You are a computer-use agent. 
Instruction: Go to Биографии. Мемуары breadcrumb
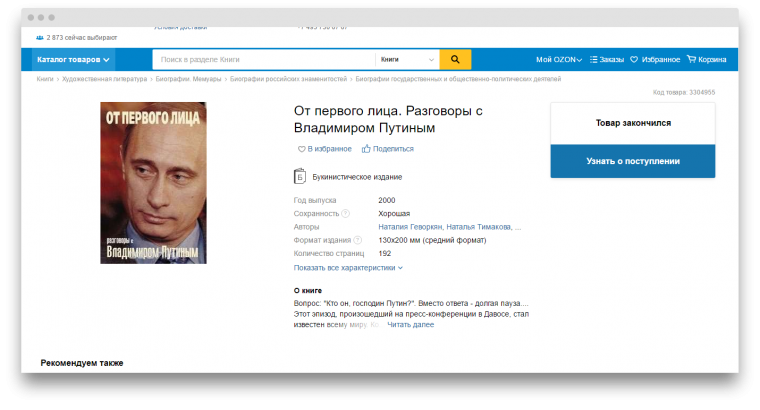pos(188,79)
